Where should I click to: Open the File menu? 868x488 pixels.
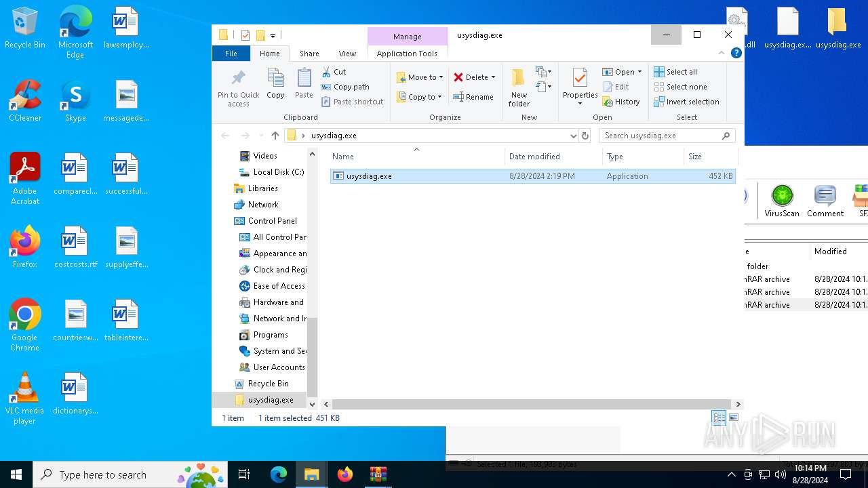pos(231,54)
